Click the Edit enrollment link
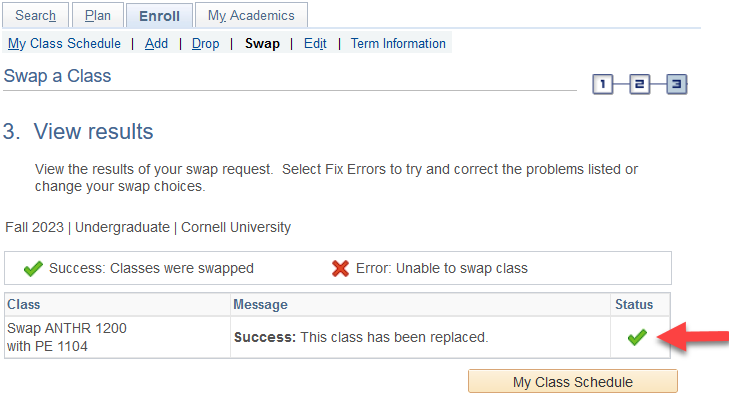The width and height of the screenshot is (729, 401). (x=315, y=44)
